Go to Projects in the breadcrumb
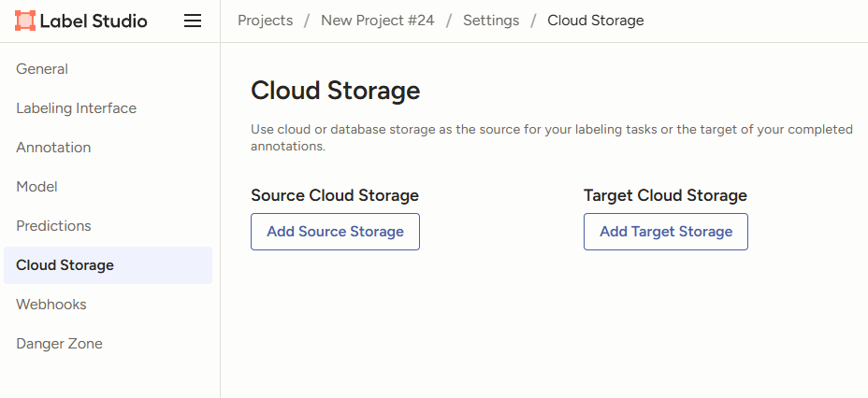868x398 pixels. (265, 21)
